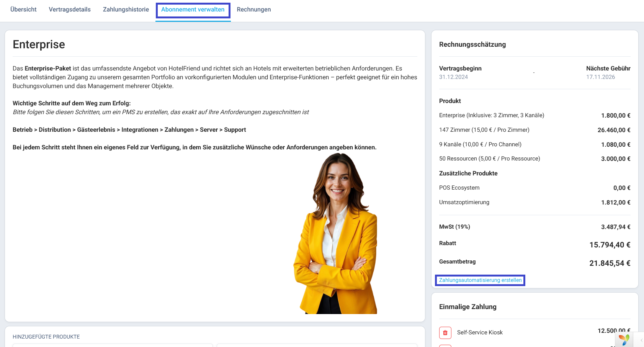Image resolution: width=644 pixels, height=347 pixels.
Task: Click the MwSt amount 3.487,94 €
Action: 616,227
